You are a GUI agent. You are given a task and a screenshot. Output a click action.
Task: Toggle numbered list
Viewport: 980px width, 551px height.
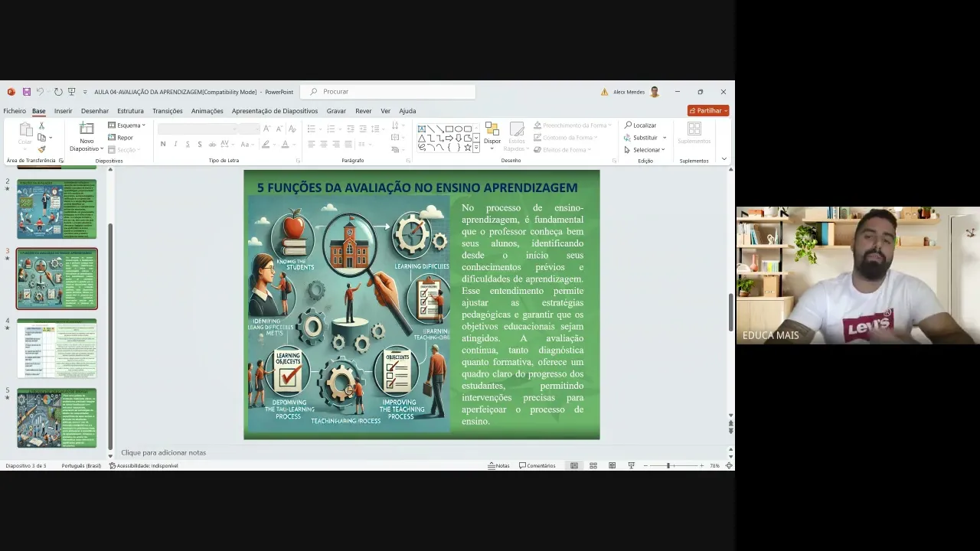click(332, 129)
